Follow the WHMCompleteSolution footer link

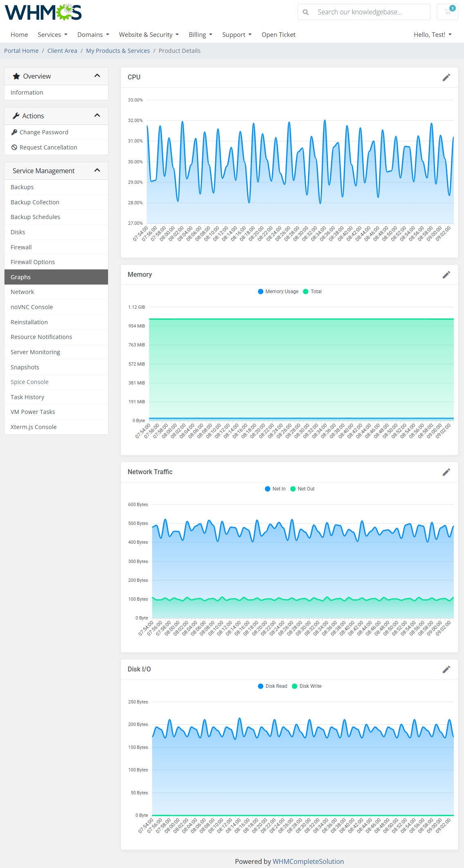tap(308, 861)
